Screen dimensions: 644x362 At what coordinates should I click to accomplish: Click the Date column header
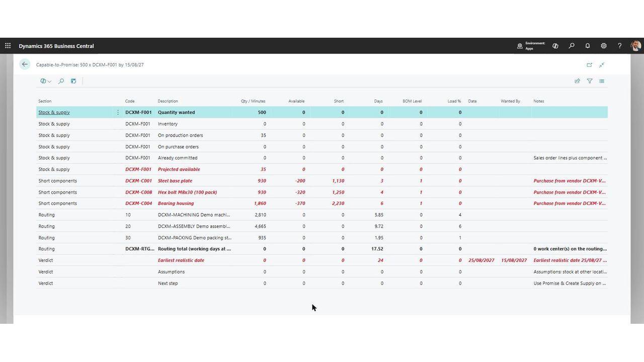coord(472,101)
